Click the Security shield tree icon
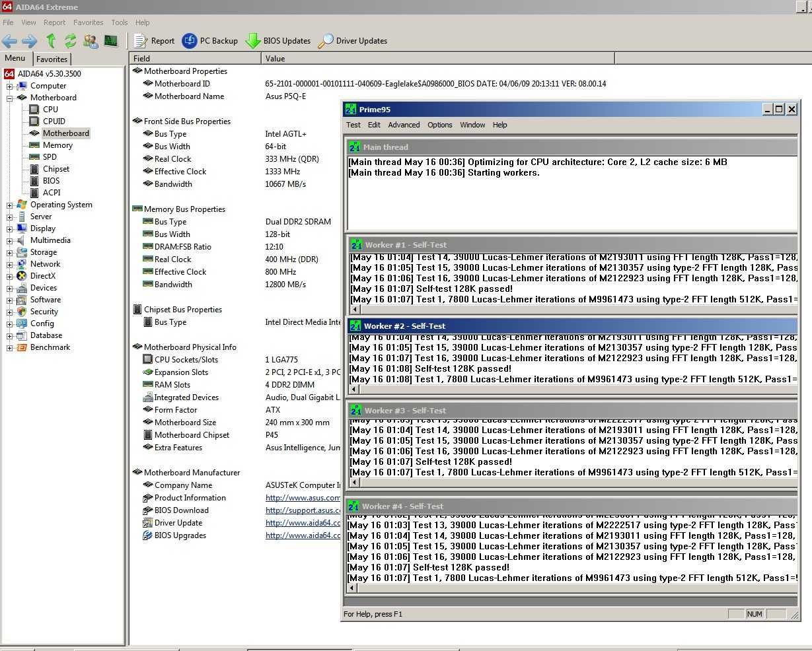Screen dimensions: 812x651 [22, 312]
